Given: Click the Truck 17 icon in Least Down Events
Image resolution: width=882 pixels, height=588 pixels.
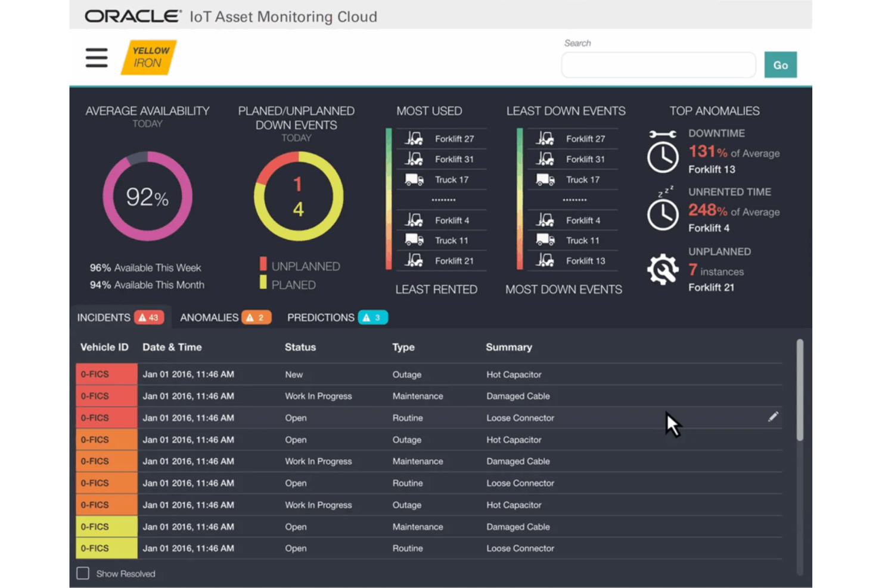Looking at the screenshot, I should (544, 179).
